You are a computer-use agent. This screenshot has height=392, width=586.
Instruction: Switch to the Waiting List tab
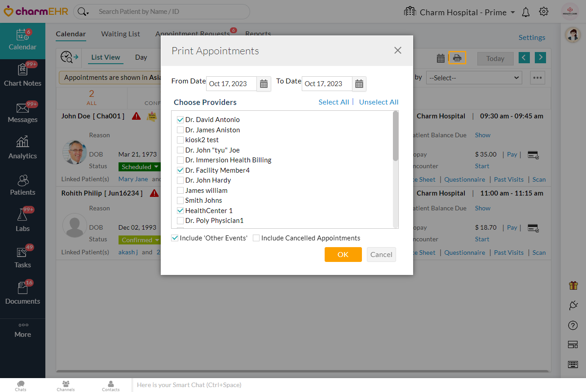[120, 34]
